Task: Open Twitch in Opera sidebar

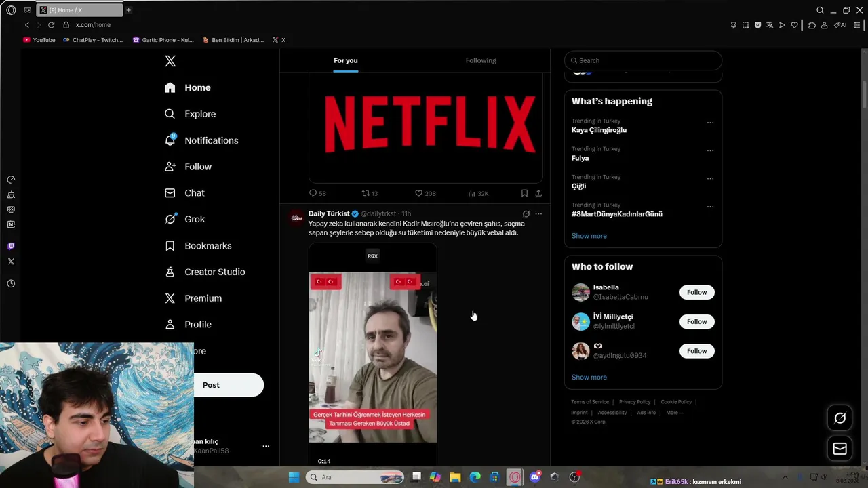Action: 11,246
